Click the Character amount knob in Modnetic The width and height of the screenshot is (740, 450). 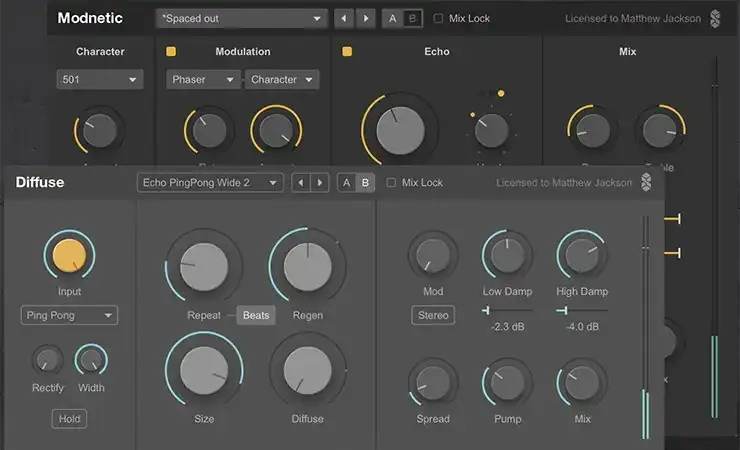pyautogui.click(x=100, y=131)
